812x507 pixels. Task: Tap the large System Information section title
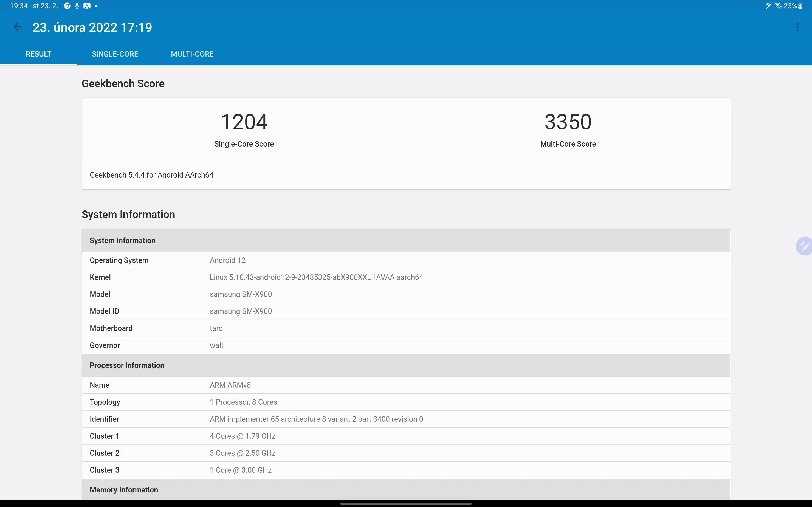click(128, 214)
